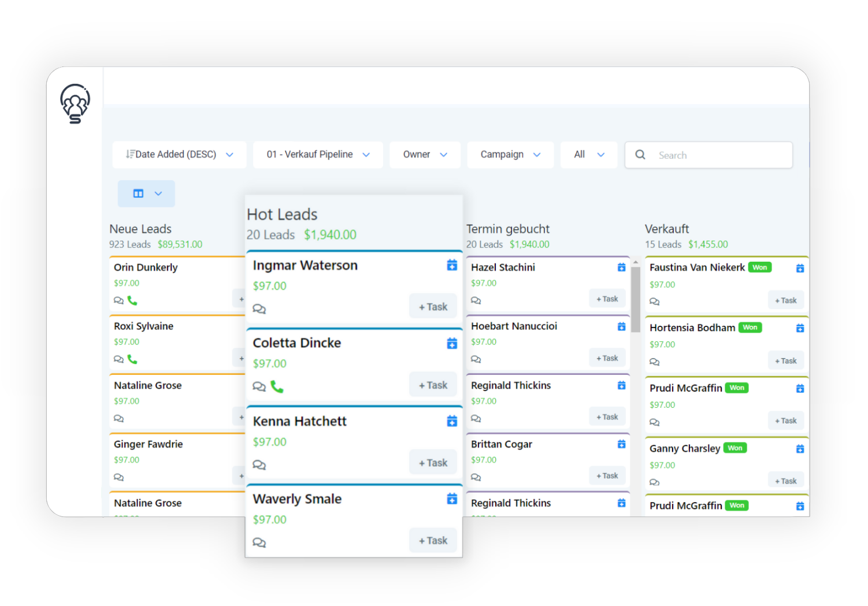868x606 pixels.
Task: Click the Hot Leads column heading
Action: [282, 214]
